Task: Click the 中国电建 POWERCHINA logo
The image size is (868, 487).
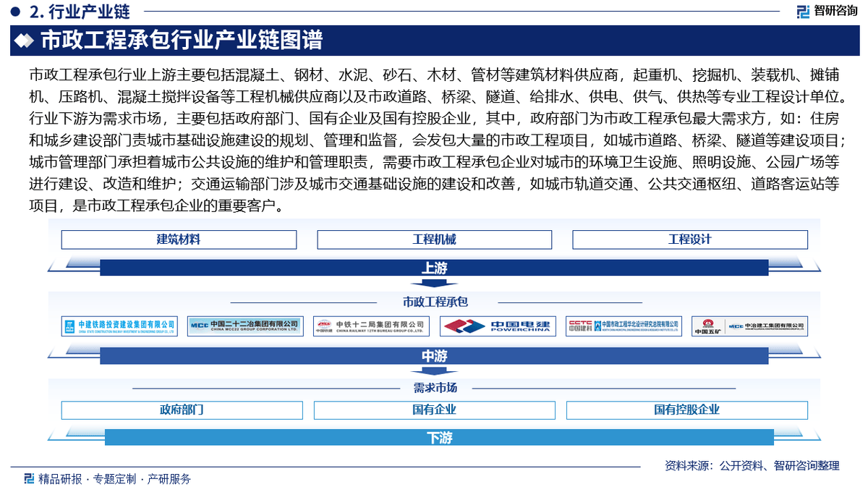Action: pos(497,326)
